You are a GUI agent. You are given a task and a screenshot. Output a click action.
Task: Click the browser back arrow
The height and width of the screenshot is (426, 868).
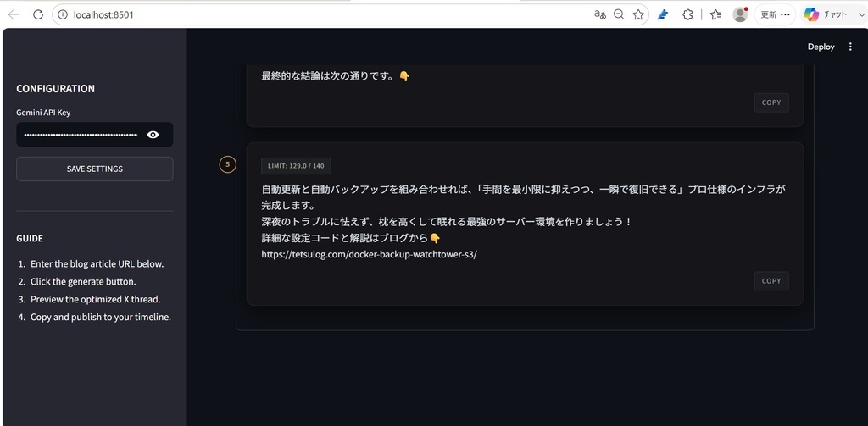(x=14, y=15)
